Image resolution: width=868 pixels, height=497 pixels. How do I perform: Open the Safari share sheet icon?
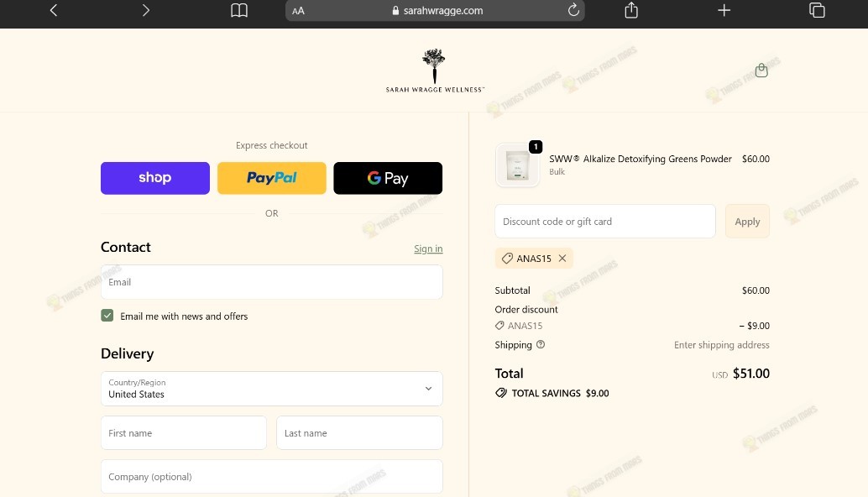[631, 10]
